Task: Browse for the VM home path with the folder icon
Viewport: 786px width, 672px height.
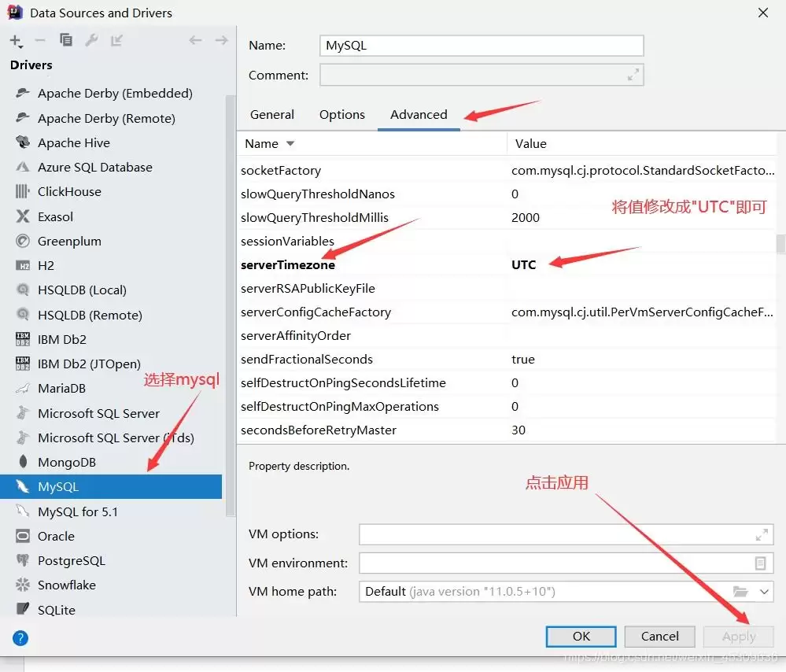Action: point(740,591)
